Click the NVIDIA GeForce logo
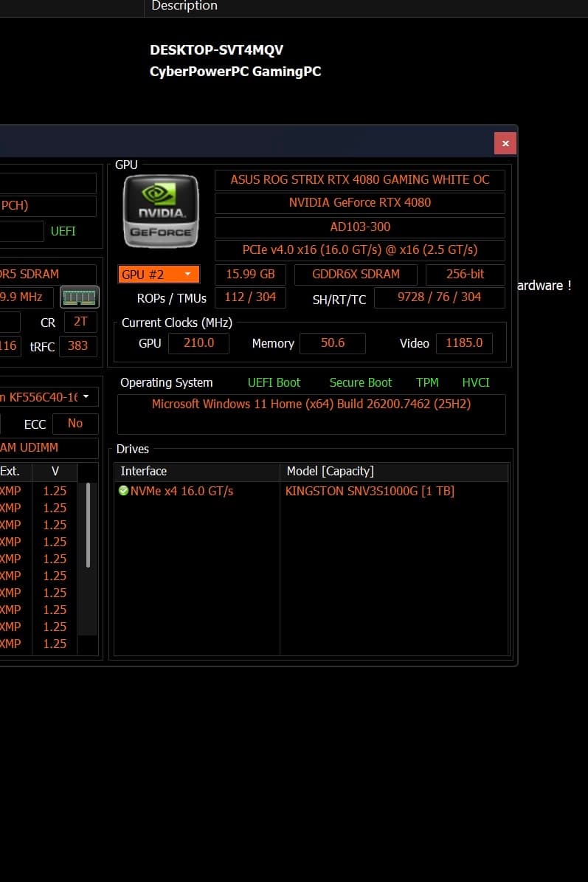The width and height of the screenshot is (588, 882). 161,211
